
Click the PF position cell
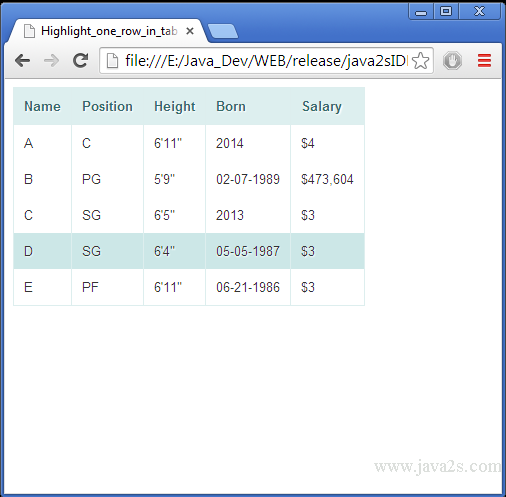pos(107,287)
